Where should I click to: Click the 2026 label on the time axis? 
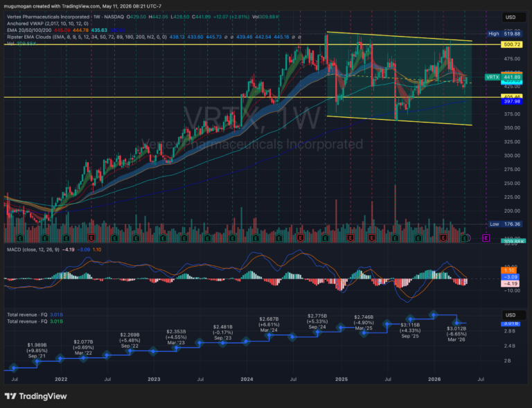point(434,379)
